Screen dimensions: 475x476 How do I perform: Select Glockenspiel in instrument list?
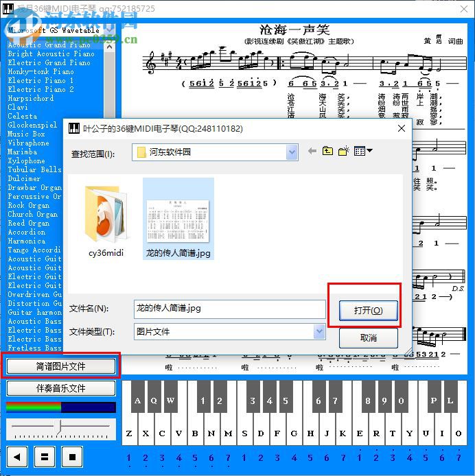pos(32,125)
